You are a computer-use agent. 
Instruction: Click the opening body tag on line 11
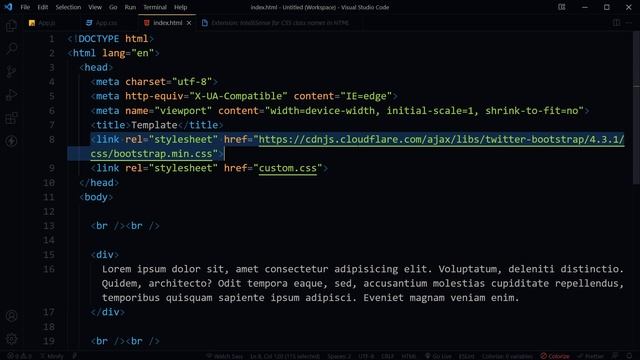pyautogui.click(x=96, y=197)
